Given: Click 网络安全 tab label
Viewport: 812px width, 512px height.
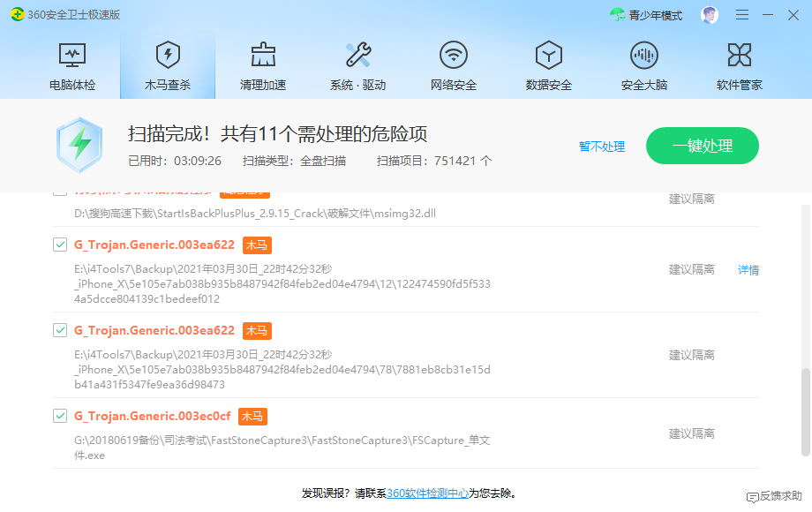Looking at the screenshot, I should click(x=454, y=85).
